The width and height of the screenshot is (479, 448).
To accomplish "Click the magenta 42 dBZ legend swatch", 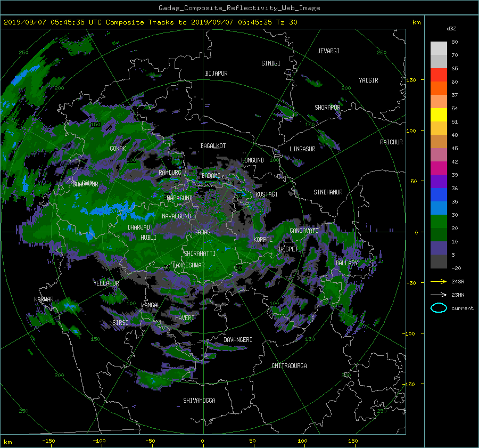I will tap(439, 168).
